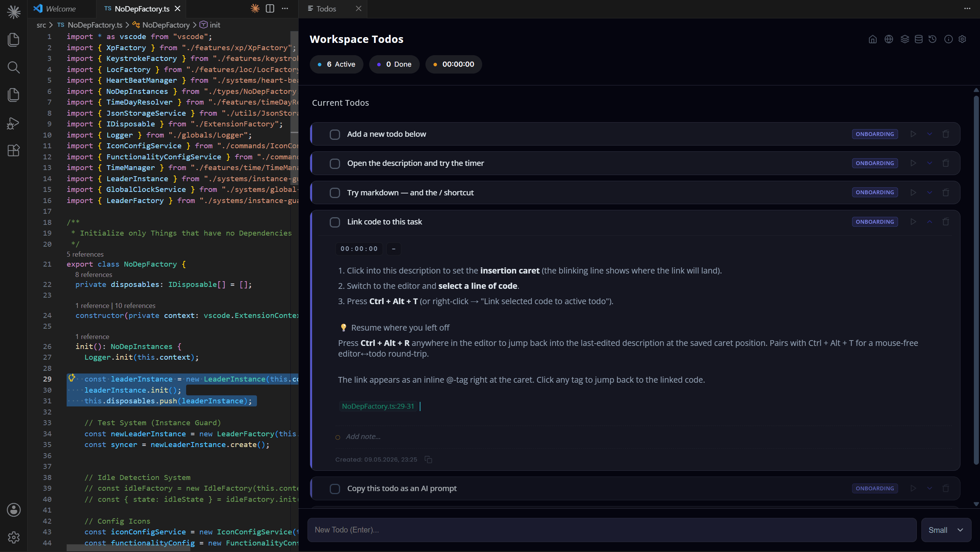
Task: Open editor More Actions ellipsis
Action: (x=285, y=8)
